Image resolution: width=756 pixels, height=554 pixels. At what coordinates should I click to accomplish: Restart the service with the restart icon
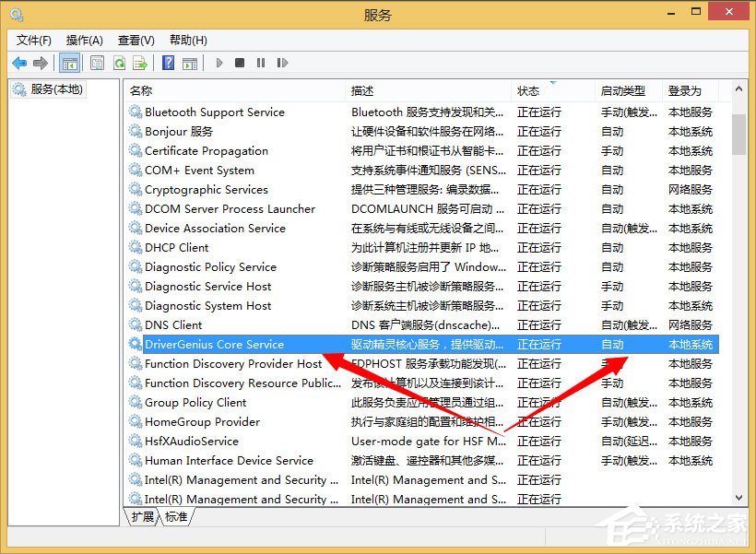pos(284,62)
